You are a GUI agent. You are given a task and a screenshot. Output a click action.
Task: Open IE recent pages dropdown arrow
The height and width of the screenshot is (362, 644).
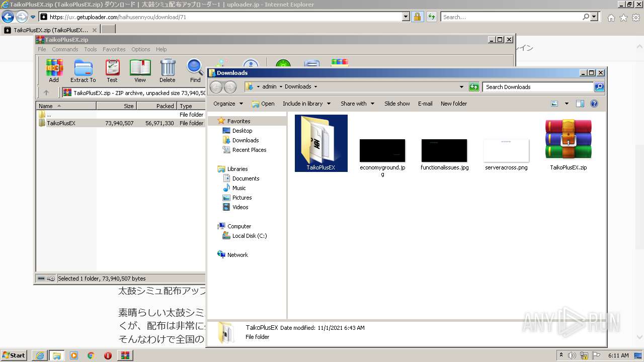coord(33,17)
